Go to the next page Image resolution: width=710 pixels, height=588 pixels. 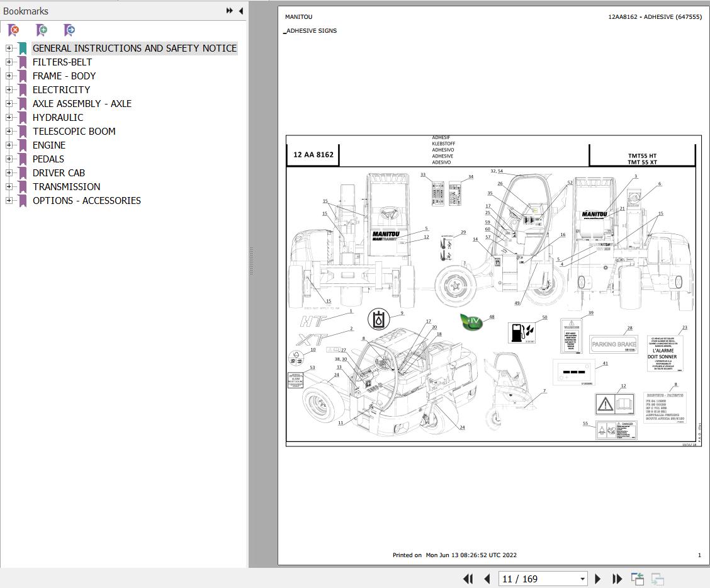point(598,579)
